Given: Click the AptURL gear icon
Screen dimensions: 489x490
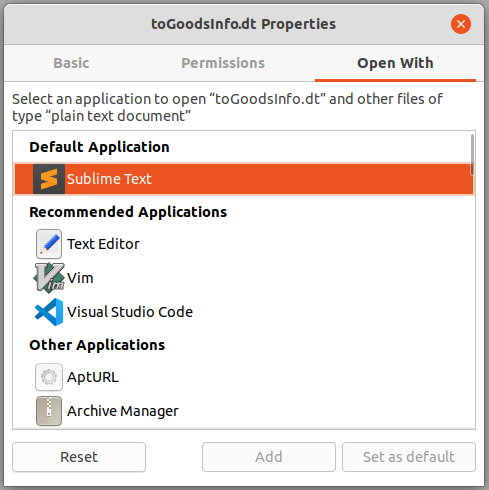Looking at the screenshot, I should 49,377.
